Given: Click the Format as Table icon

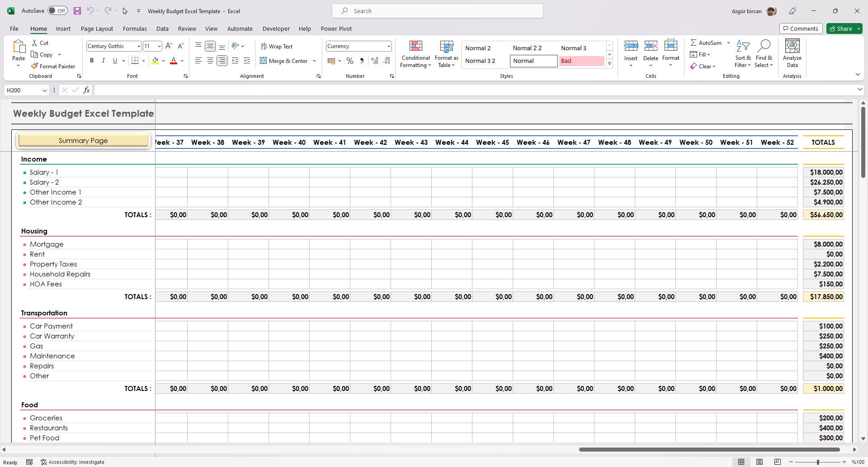Looking at the screenshot, I should point(446,46).
